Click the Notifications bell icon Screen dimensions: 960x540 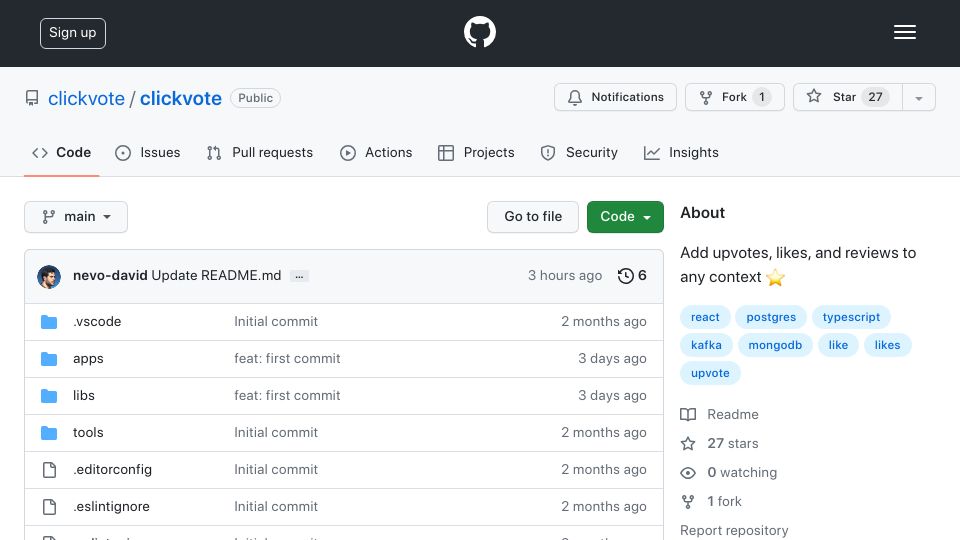[x=574, y=97]
